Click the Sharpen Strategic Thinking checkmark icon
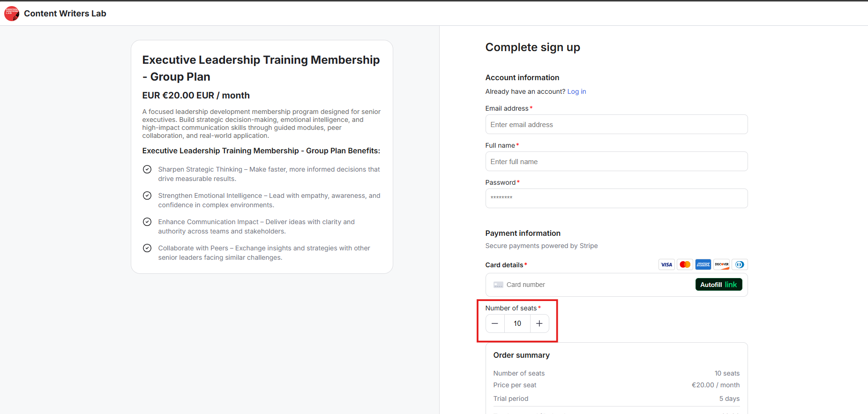This screenshot has height=414, width=868. pos(147,169)
